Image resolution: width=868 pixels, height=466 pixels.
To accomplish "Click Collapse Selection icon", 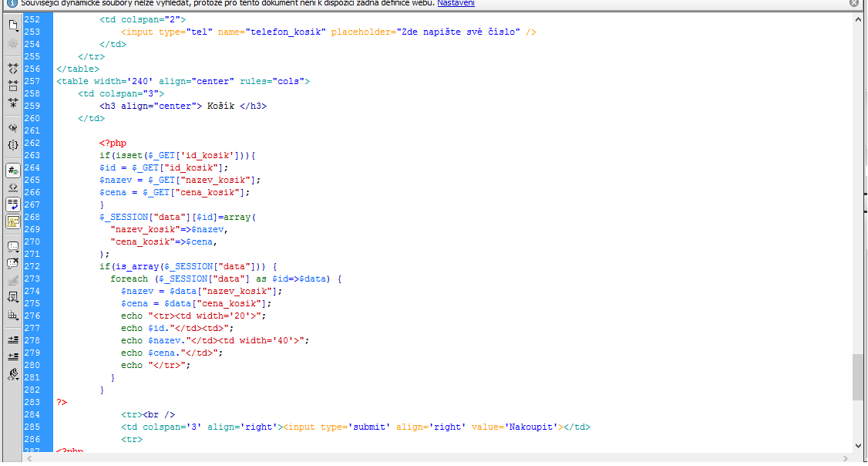I will (12, 85).
